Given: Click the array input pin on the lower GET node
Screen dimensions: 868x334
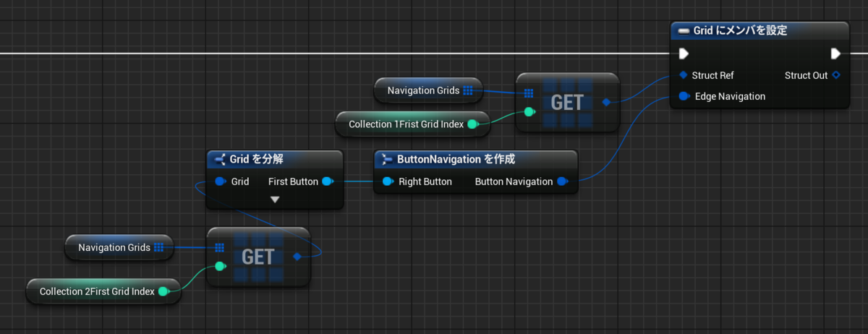Looking at the screenshot, I should point(220,247).
